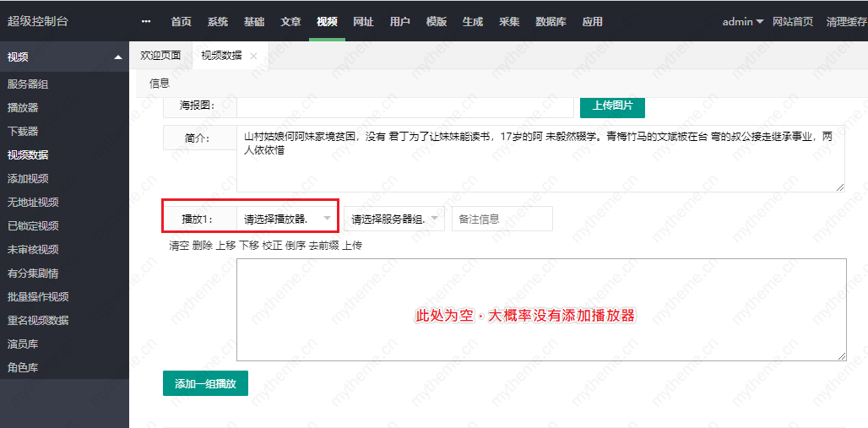Open the 文章 top menu
This screenshot has width=868, height=428.
pyautogui.click(x=290, y=21)
